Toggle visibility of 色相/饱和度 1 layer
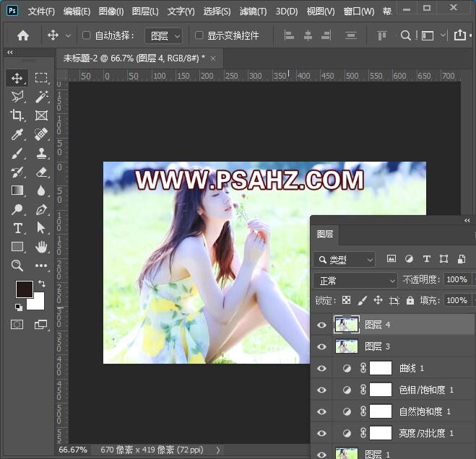The width and height of the screenshot is (476, 459). pyautogui.click(x=321, y=390)
